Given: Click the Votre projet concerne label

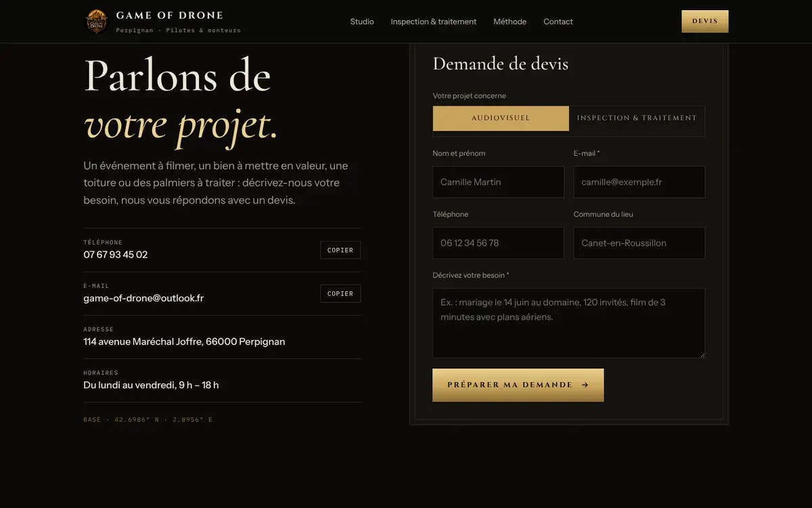Looking at the screenshot, I should click(x=470, y=96).
